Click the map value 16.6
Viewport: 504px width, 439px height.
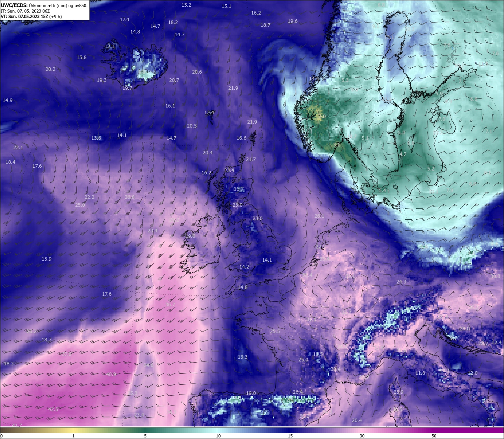(x=241, y=138)
